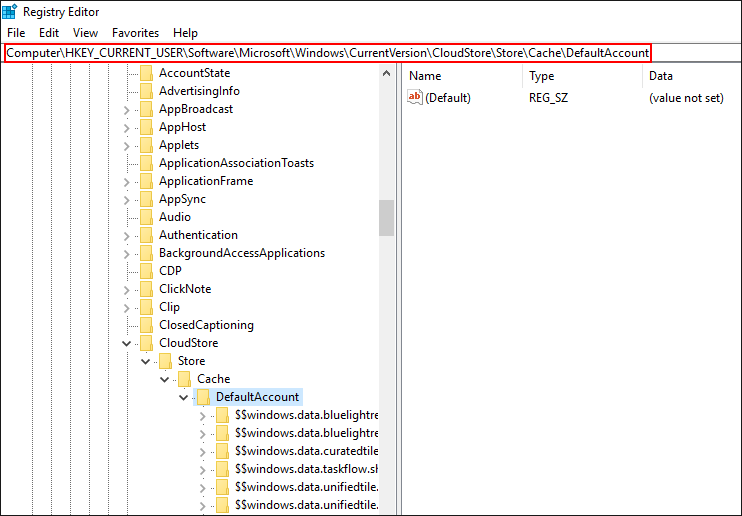Select the AdvertisingInfo key label
742x516 pixels.
tap(199, 91)
